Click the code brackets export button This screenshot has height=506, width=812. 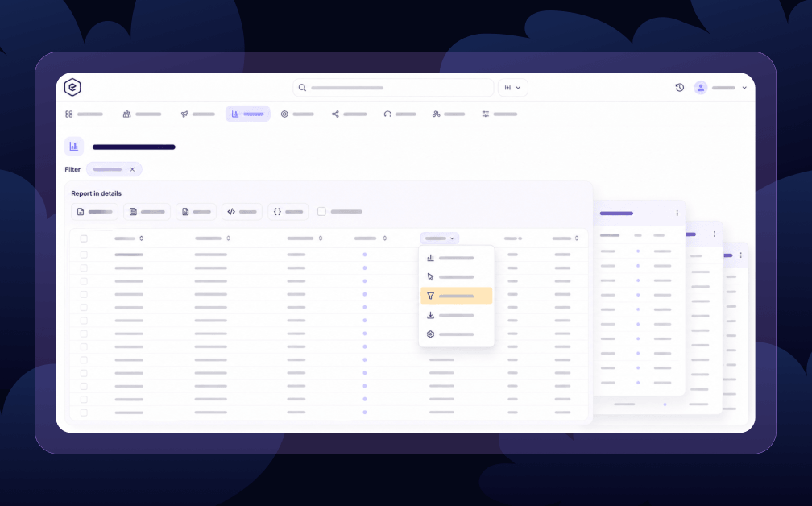pos(242,212)
